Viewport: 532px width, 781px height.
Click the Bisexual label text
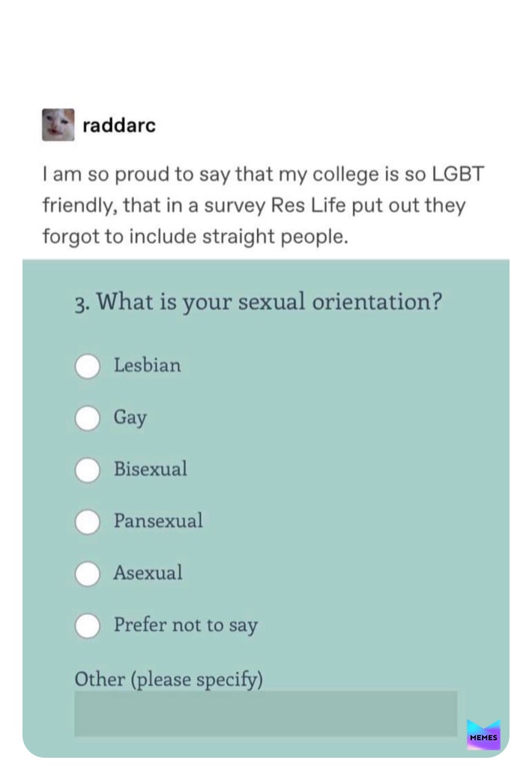pyautogui.click(x=151, y=468)
